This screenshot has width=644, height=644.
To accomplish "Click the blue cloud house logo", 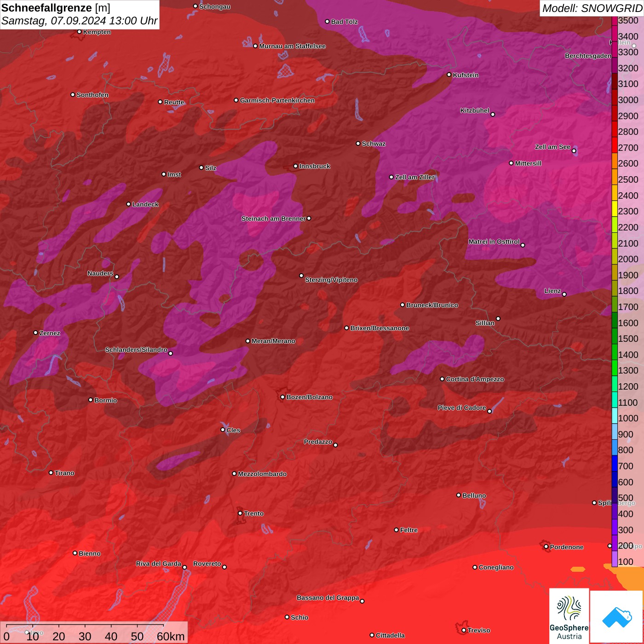I will pyautogui.click(x=617, y=617).
